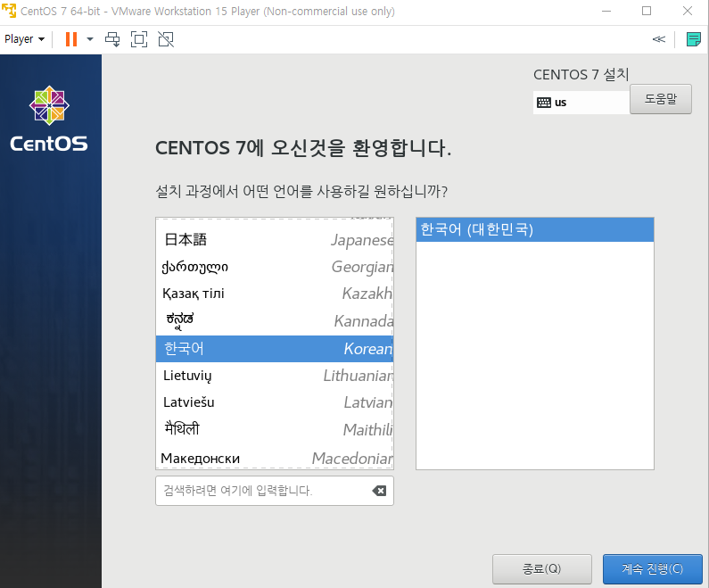
Task: Select 한국어 Korean language row
Action: (x=275, y=349)
